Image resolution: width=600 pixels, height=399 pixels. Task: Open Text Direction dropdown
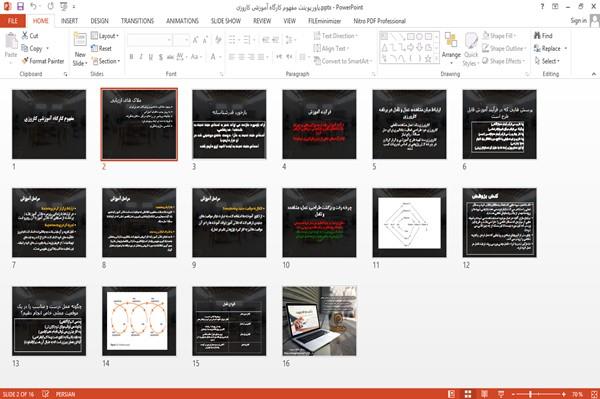(336, 36)
